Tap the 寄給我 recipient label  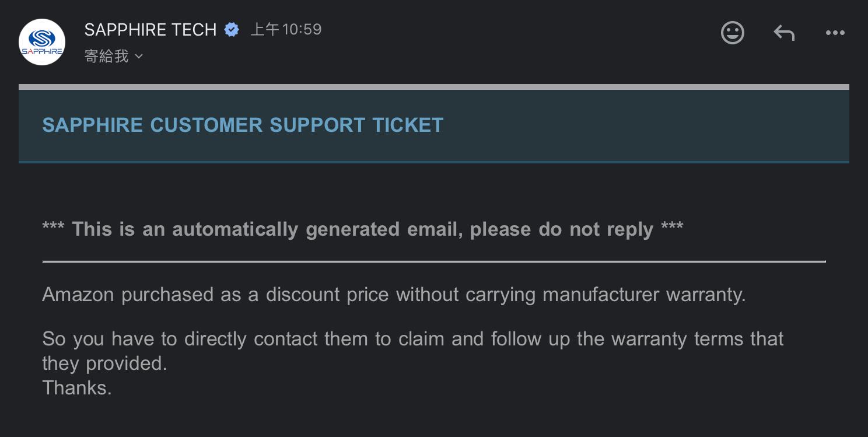106,56
